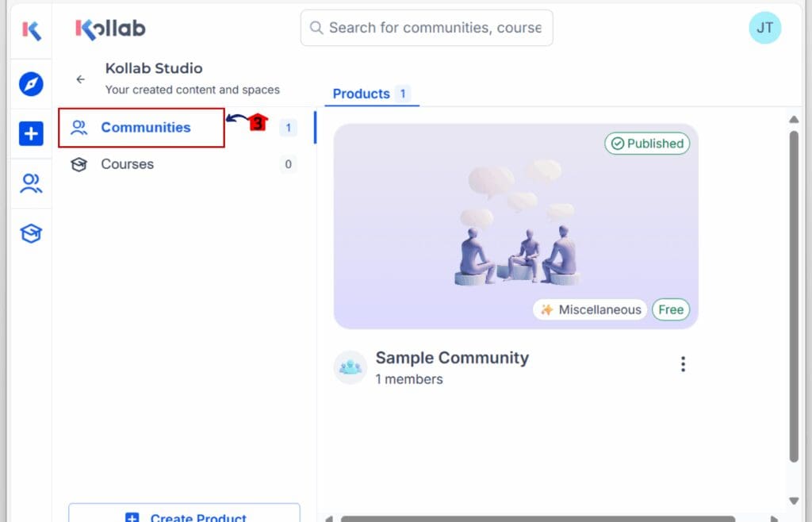
Task: Switch to the Products tab
Action: click(x=371, y=94)
